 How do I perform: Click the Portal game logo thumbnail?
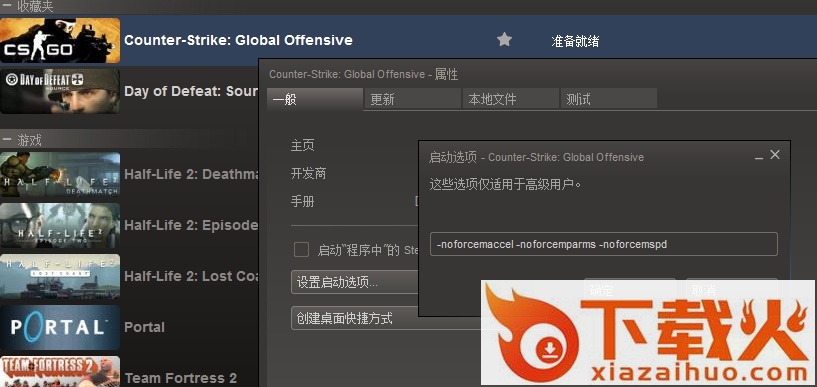(60, 328)
